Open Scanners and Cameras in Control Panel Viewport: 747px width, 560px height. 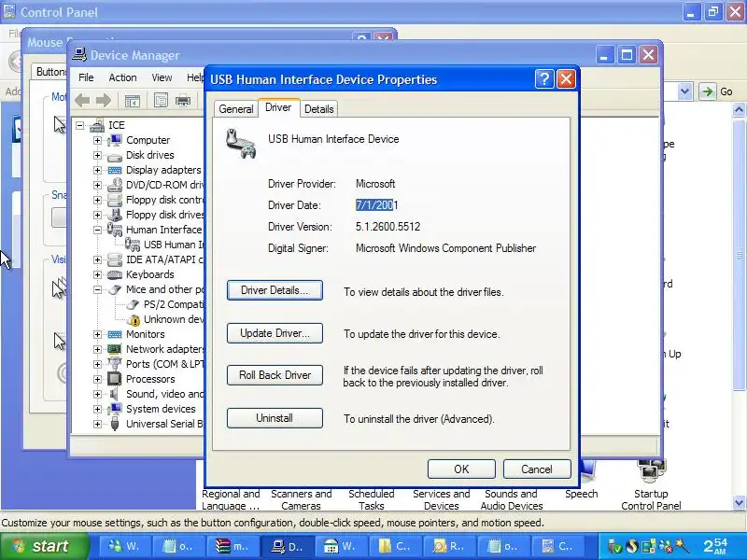301,499
